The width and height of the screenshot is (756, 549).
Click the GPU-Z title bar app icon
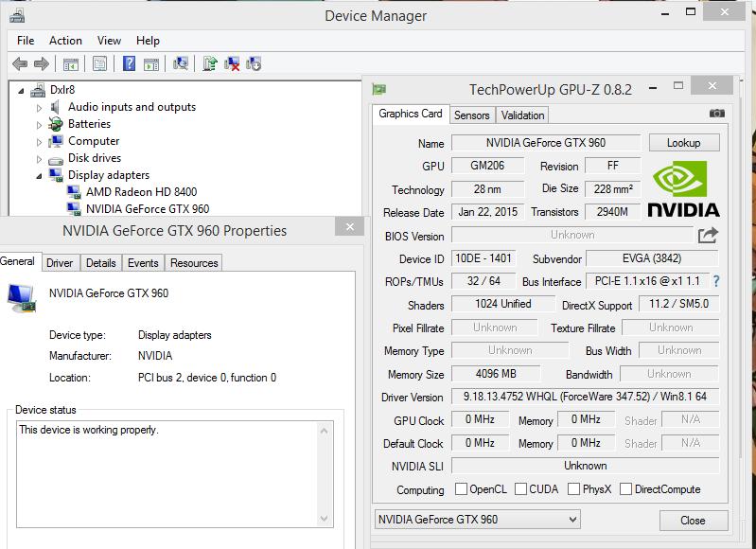click(379, 89)
